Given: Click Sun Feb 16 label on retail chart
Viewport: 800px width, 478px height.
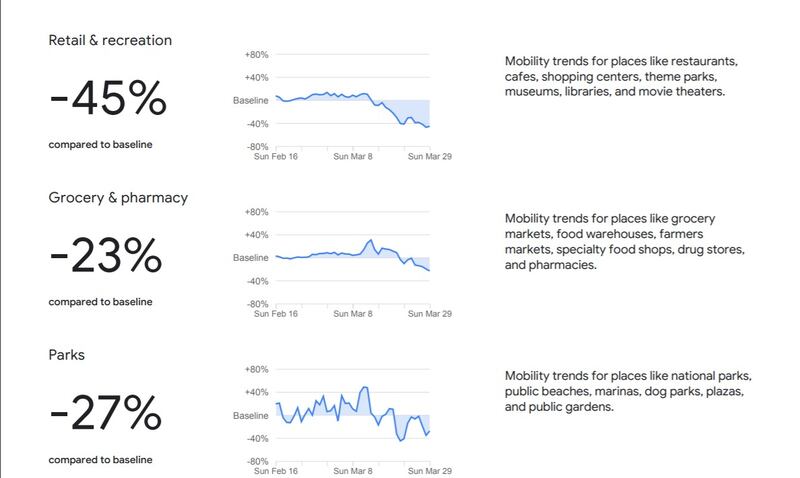Looking at the screenshot, I should (276, 156).
